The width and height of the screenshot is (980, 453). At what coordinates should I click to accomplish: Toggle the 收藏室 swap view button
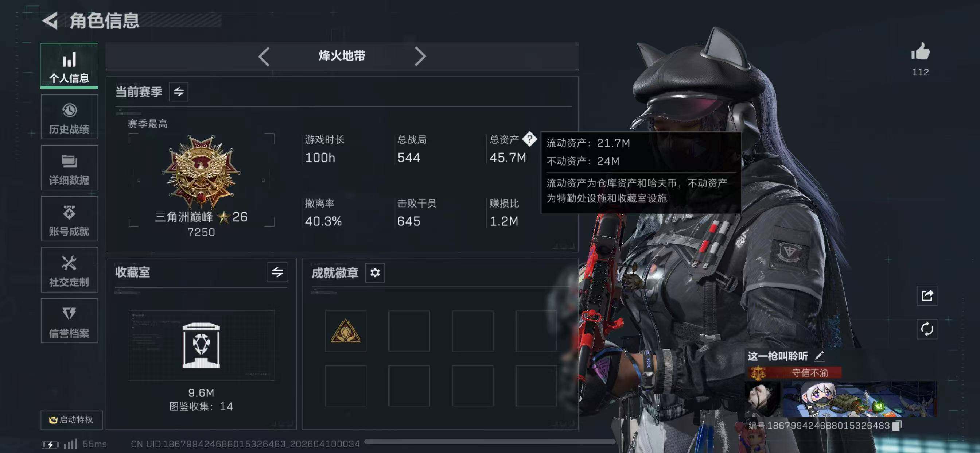coord(277,272)
